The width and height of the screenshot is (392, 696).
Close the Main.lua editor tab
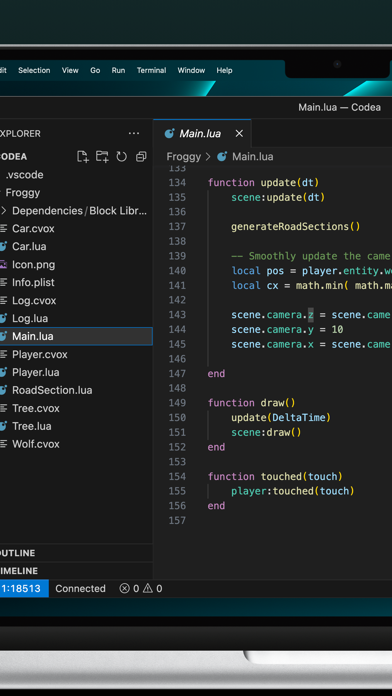[x=239, y=134]
